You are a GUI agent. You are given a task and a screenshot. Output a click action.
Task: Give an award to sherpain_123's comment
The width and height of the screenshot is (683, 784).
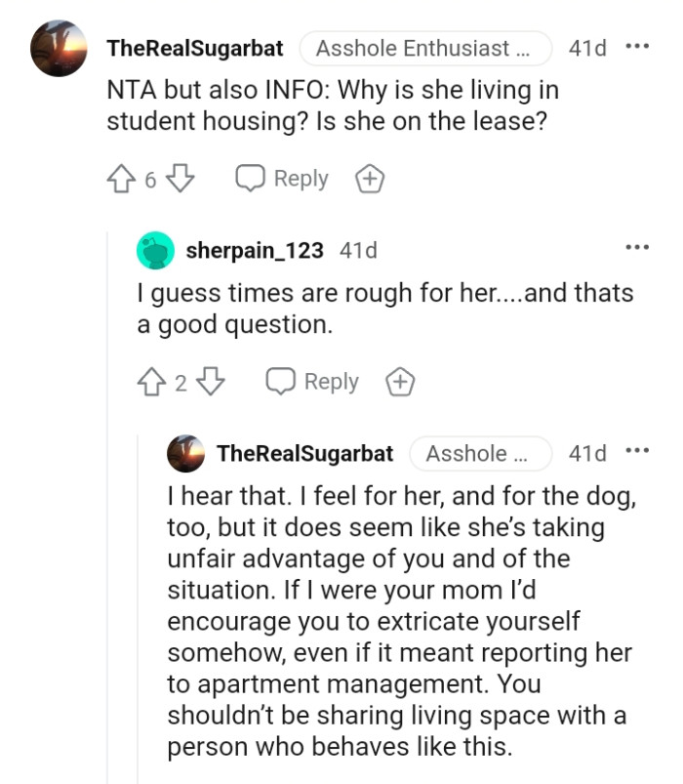pos(398,383)
